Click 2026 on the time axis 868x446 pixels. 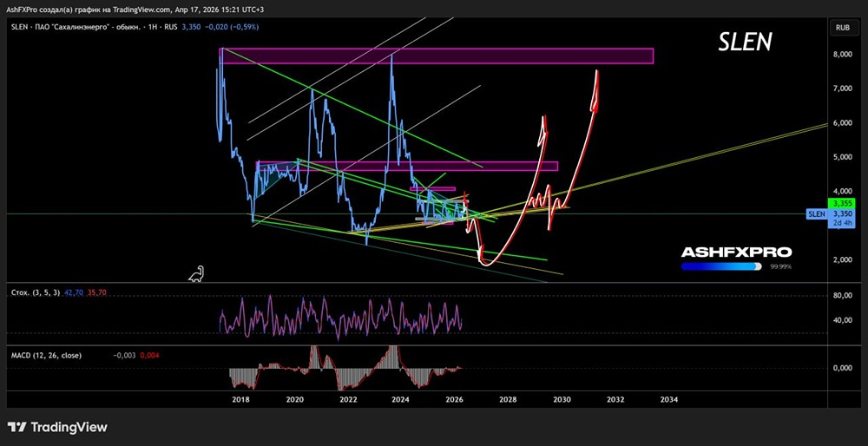(x=455, y=399)
